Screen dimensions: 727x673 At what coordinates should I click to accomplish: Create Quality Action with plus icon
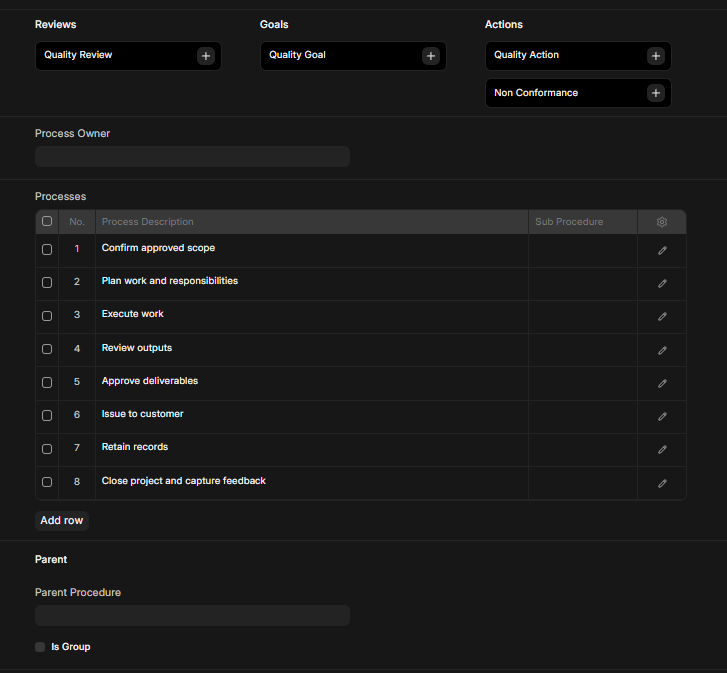pyautogui.click(x=656, y=56)
